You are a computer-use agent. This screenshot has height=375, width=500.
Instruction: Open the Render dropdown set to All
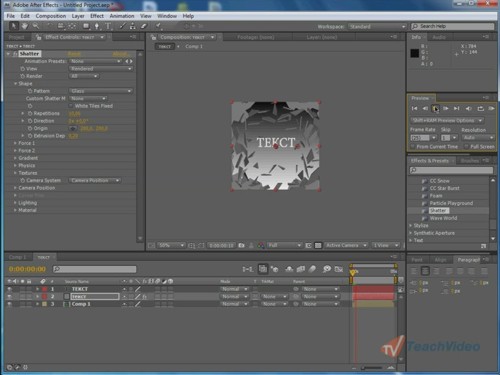84,76
